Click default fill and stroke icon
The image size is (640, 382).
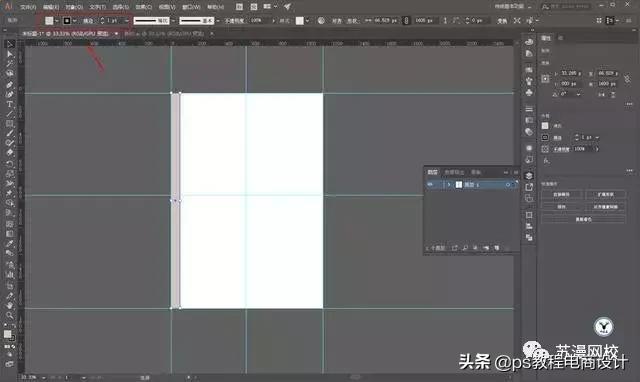[6, 326]
